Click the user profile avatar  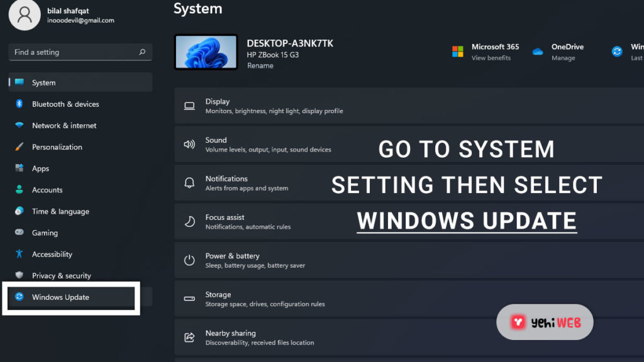click(25, 15)
